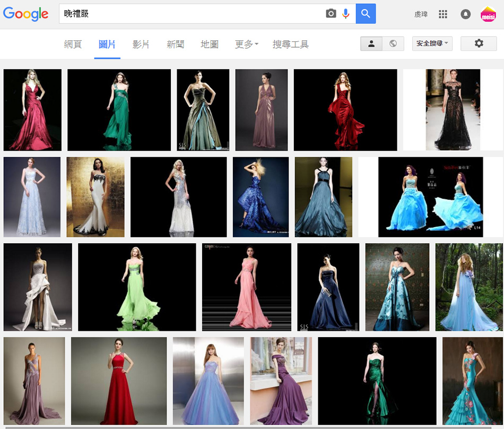
Task: Open the royal blue ruffled dress image
Action: (x=260, y=197)
